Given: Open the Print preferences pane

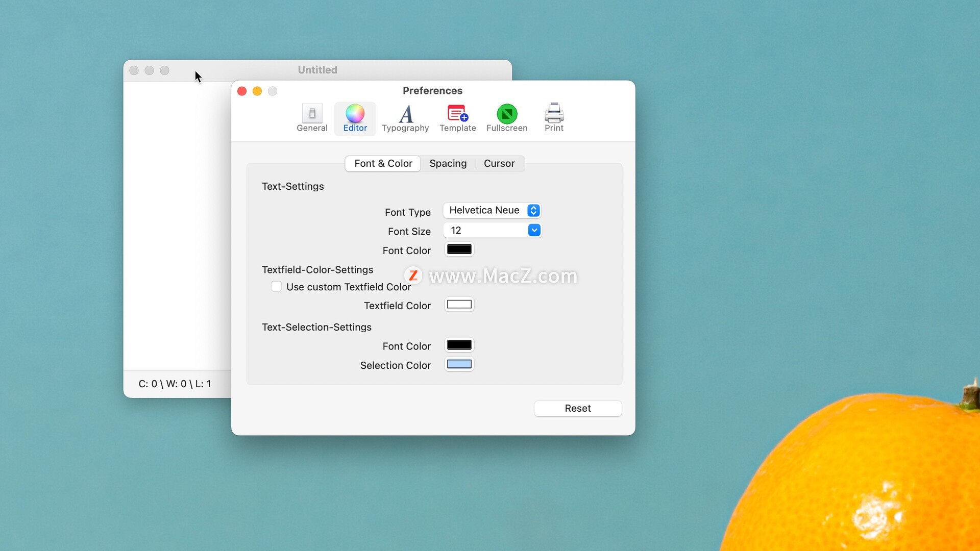Looking at the screenshot, I should [554, 118].
